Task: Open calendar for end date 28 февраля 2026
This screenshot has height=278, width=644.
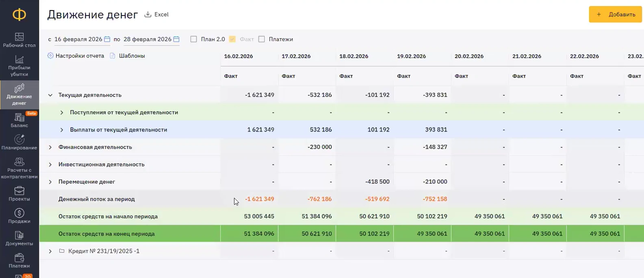Action: pyautogui.click(x=176, y=39)
